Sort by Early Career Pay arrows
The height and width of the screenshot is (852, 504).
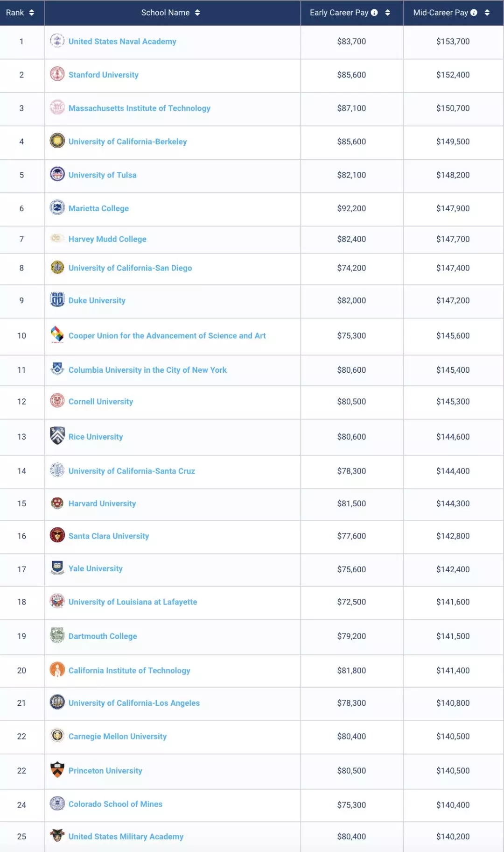tap(388, 13)
